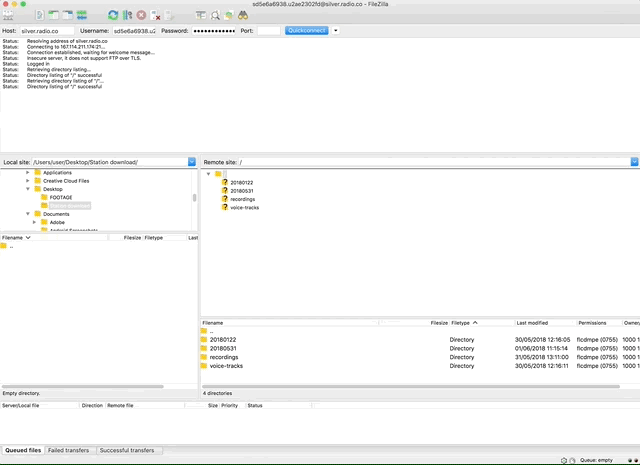The image size is (640, 465).
Task: Sort local list by Filesize header
Action: tap(125, 238)
